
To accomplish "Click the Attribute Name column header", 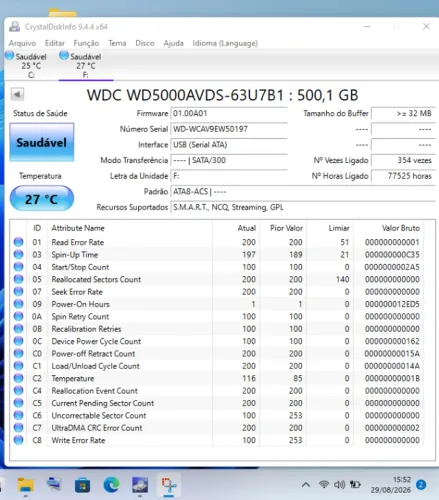I will [x=78, y=228].
